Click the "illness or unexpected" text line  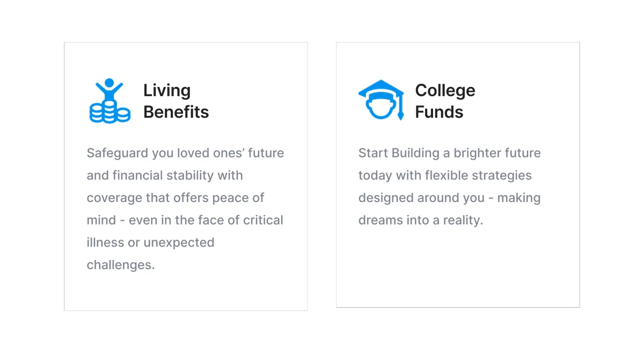(x=150, y=242)
